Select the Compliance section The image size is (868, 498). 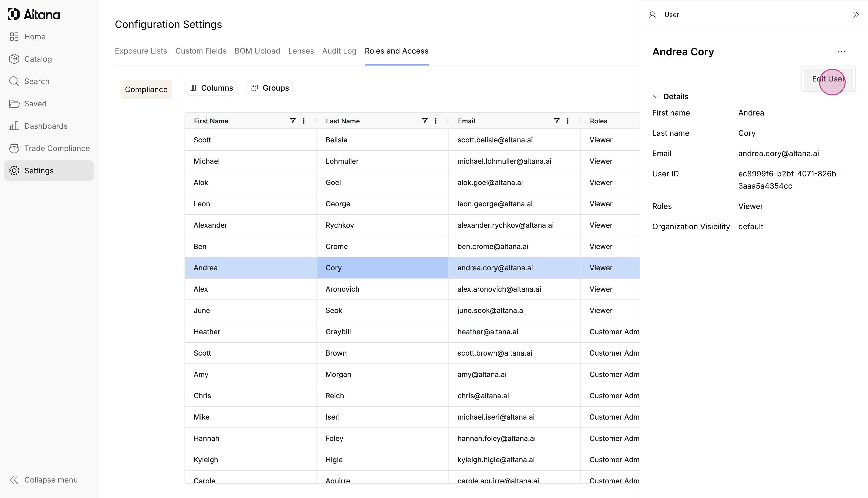click(146, 89)
